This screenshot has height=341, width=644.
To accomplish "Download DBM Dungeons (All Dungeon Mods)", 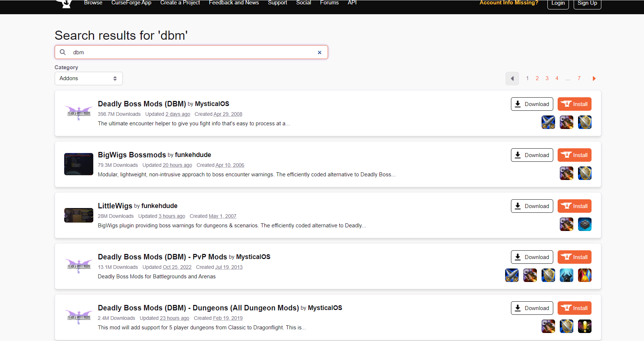I will pos(532,308).
